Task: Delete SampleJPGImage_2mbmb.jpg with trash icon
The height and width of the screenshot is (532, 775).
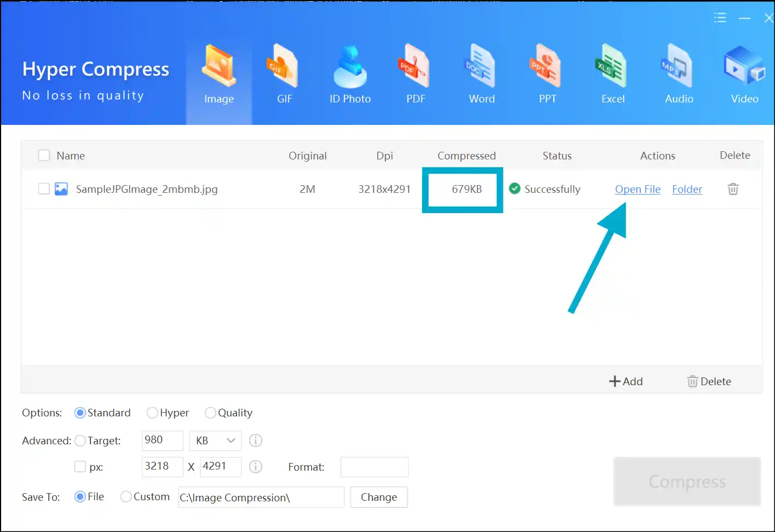Action: [733, 189]
